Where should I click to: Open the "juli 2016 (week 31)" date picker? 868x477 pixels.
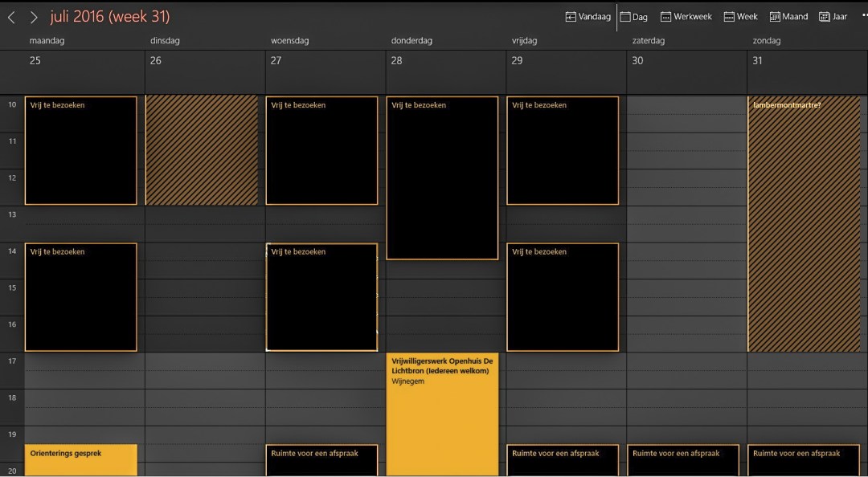point(110,17)
